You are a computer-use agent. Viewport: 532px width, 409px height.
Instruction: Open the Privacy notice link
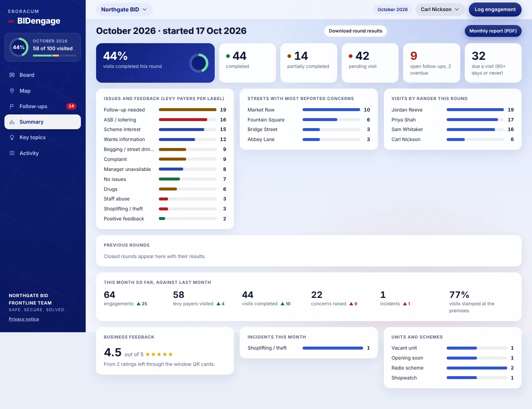tap(24, 319)
